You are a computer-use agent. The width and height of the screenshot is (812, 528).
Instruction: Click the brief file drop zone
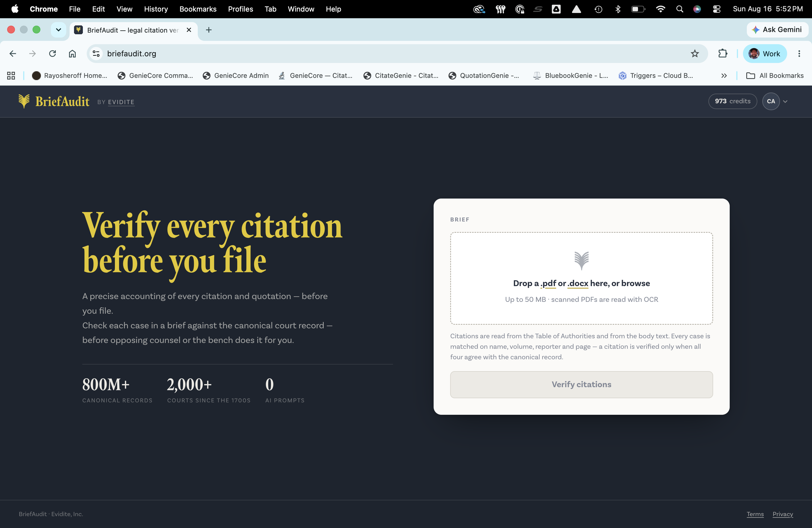point(581,278)
